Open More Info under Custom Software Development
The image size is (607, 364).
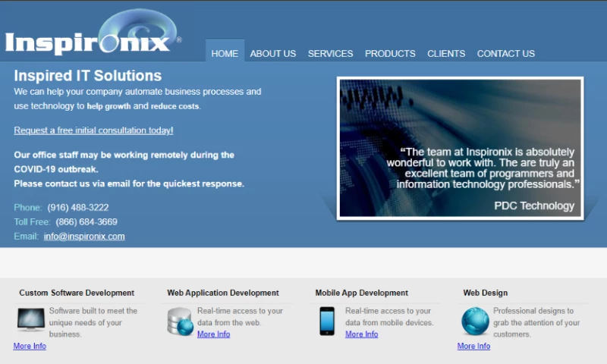[x=30, y=346]
